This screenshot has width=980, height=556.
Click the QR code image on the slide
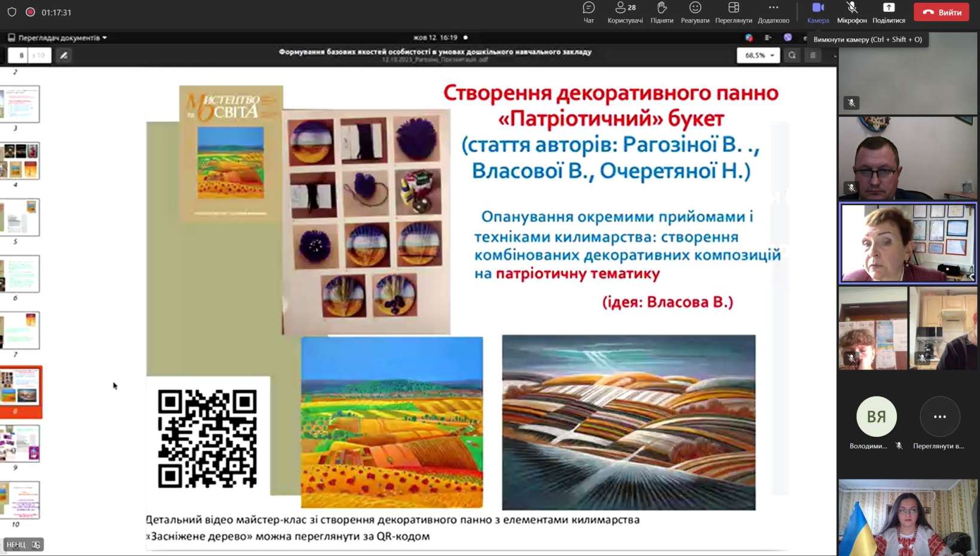pos(208,438)
